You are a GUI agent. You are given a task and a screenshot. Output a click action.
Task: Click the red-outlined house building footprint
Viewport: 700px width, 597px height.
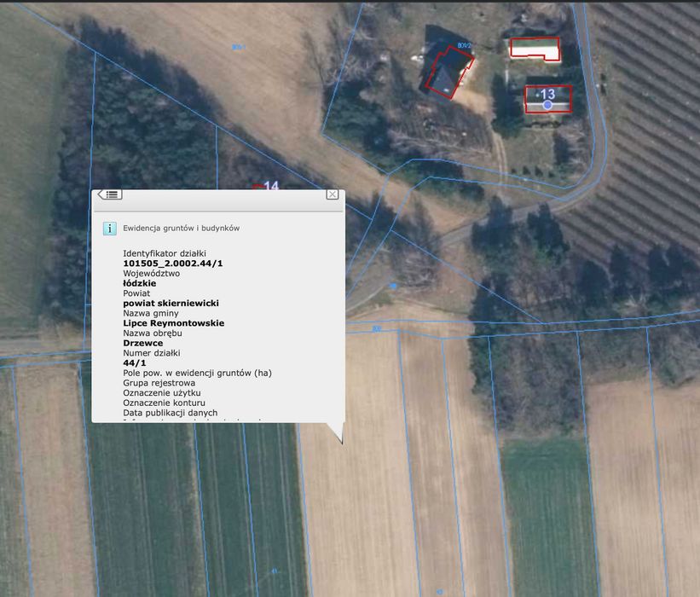point(448,72)
